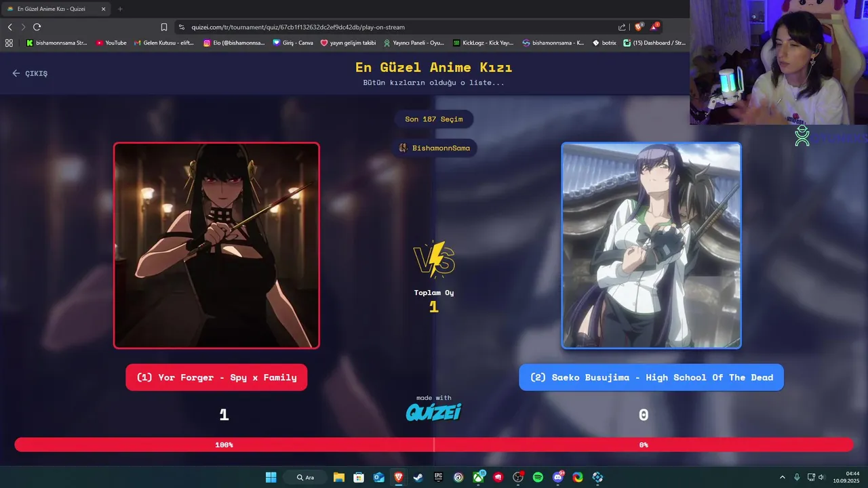
Task: Open the Gelen Kutusu Gmail bookmark
Action: tap(163, 43)
